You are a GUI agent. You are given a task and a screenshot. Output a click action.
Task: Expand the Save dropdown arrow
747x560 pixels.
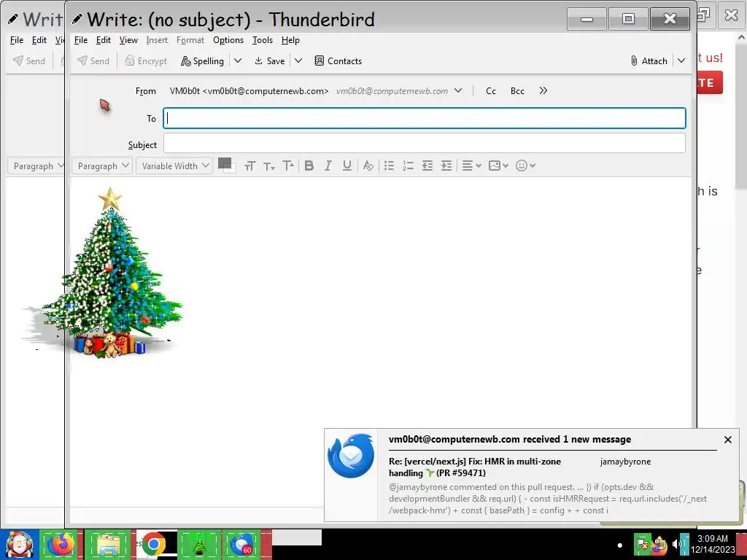pos(298,61)
